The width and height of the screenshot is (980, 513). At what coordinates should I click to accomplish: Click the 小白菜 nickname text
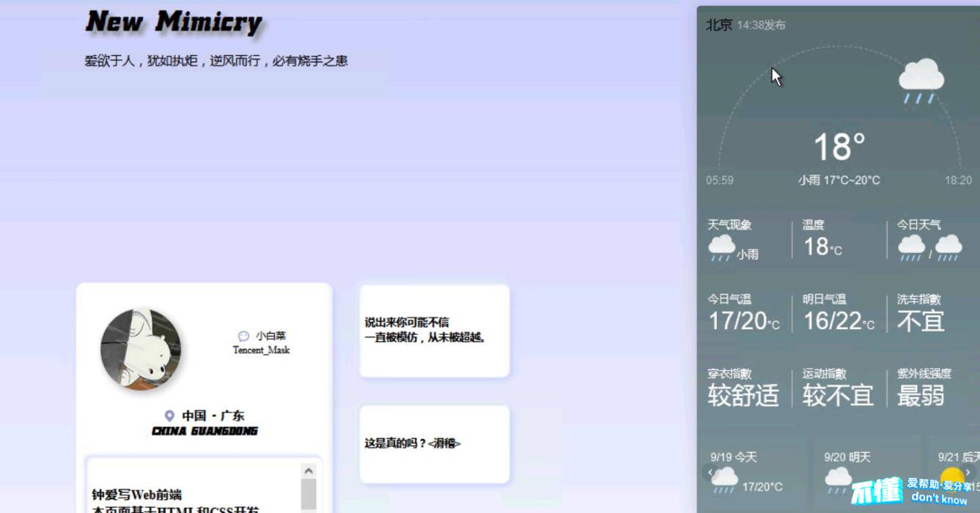pos(270,336)
